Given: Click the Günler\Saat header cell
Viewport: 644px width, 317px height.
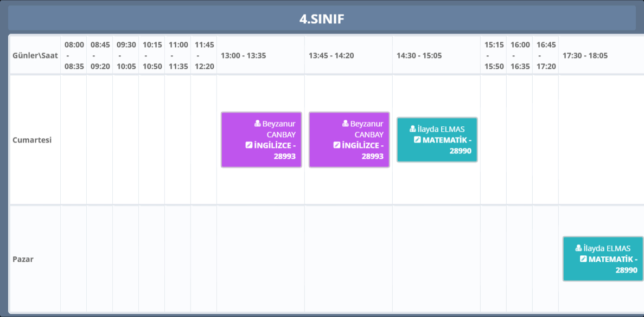Looking at the screenshot, I should (x=35, y=55).
